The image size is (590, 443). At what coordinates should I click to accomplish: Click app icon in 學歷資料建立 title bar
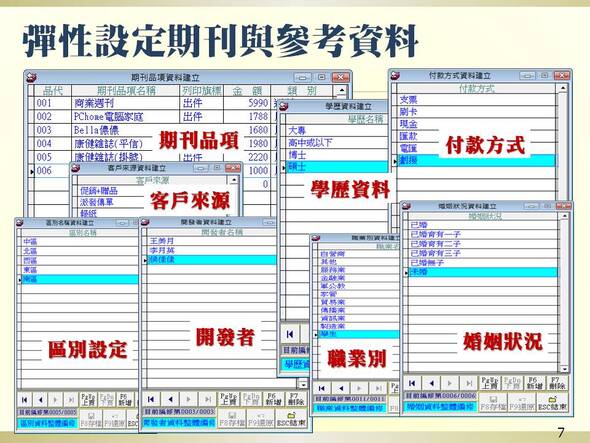284,107
